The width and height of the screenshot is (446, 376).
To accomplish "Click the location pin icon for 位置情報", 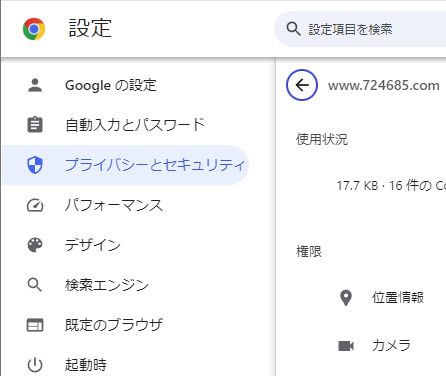I will (346, 298).
